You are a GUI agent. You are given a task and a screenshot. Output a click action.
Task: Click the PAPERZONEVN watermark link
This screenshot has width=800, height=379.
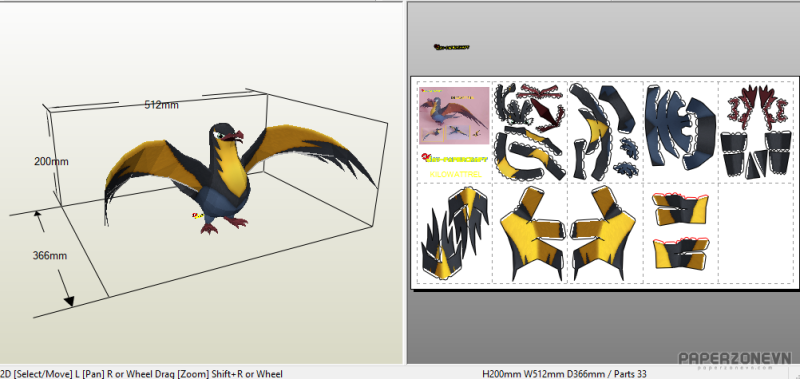pyautogui.click(x=734, y=359)
